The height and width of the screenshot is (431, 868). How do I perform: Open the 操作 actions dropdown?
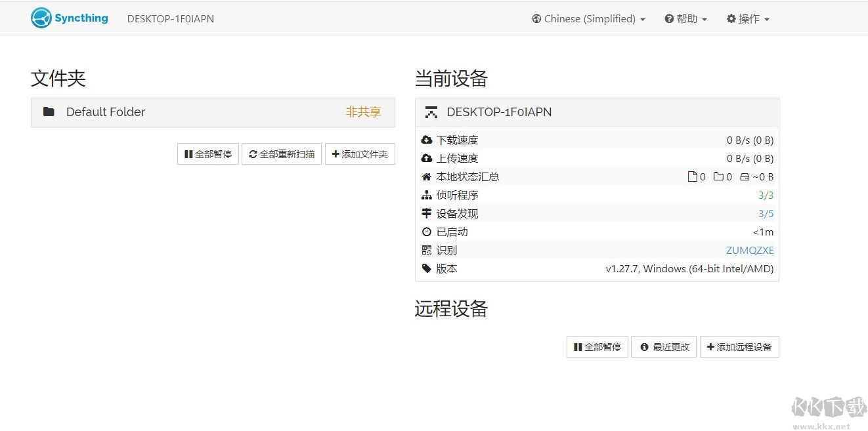tap(747, 18)
